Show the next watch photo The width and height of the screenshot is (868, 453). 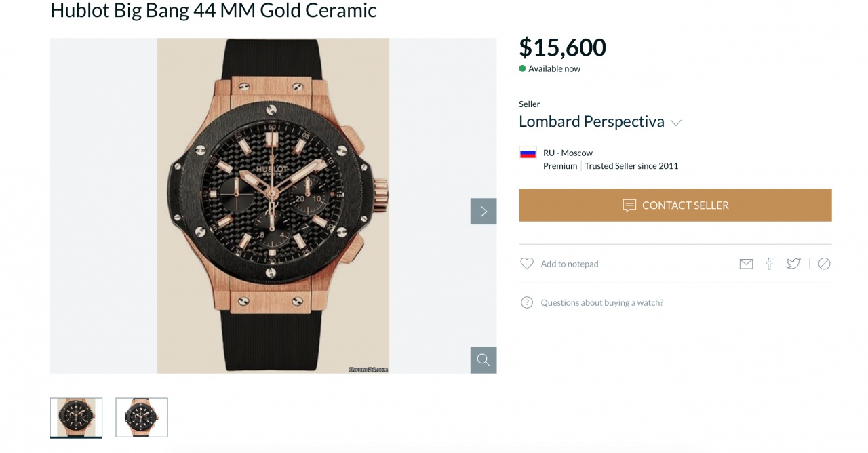483,211
